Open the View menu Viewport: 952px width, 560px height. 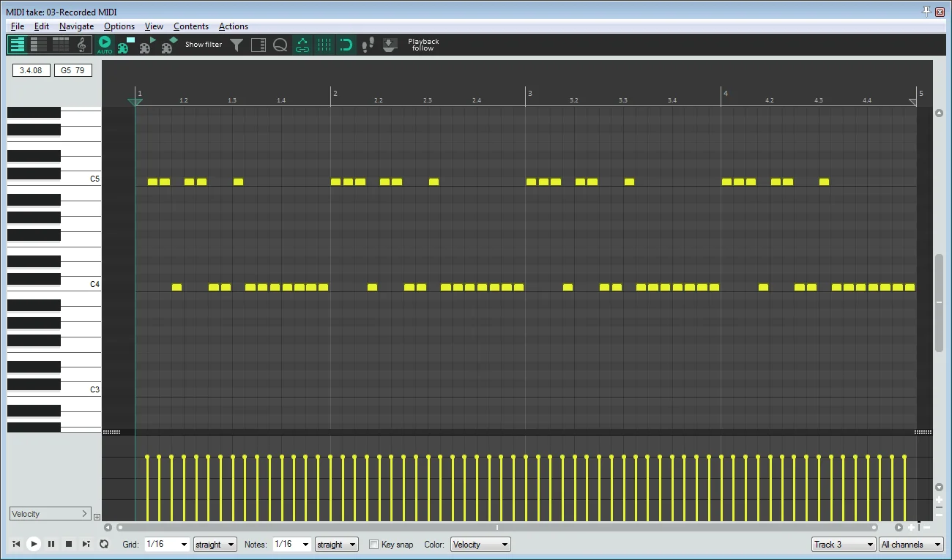click(154, 26)
